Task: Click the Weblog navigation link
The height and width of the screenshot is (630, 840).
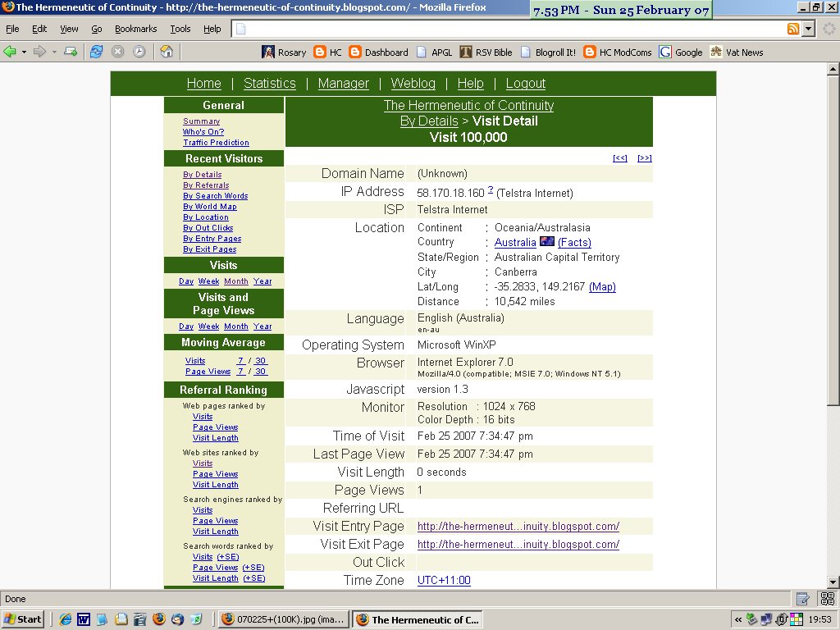Action: point(413,84)
